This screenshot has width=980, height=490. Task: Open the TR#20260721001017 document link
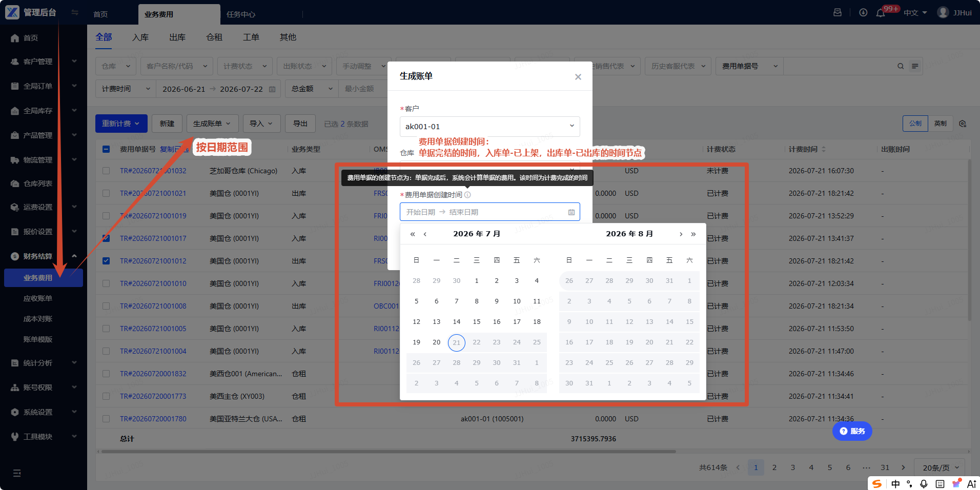pyautogui.click(x=153, y=238)
